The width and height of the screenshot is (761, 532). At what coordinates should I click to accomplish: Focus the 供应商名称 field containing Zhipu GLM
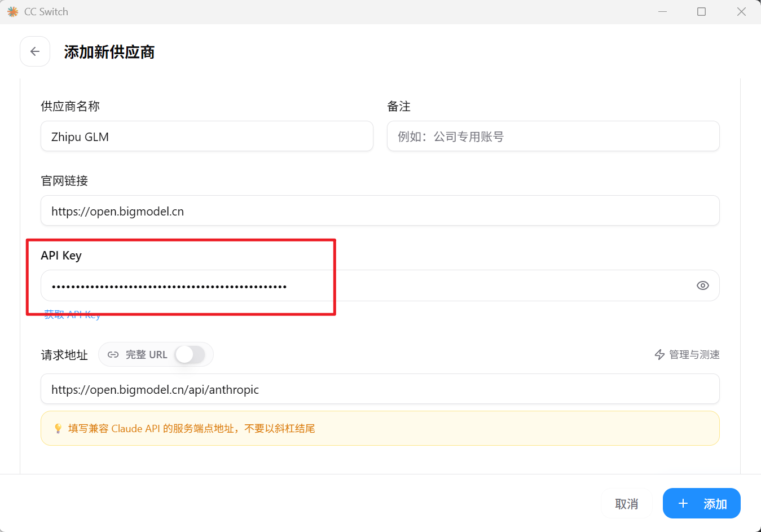click(207, 136)
